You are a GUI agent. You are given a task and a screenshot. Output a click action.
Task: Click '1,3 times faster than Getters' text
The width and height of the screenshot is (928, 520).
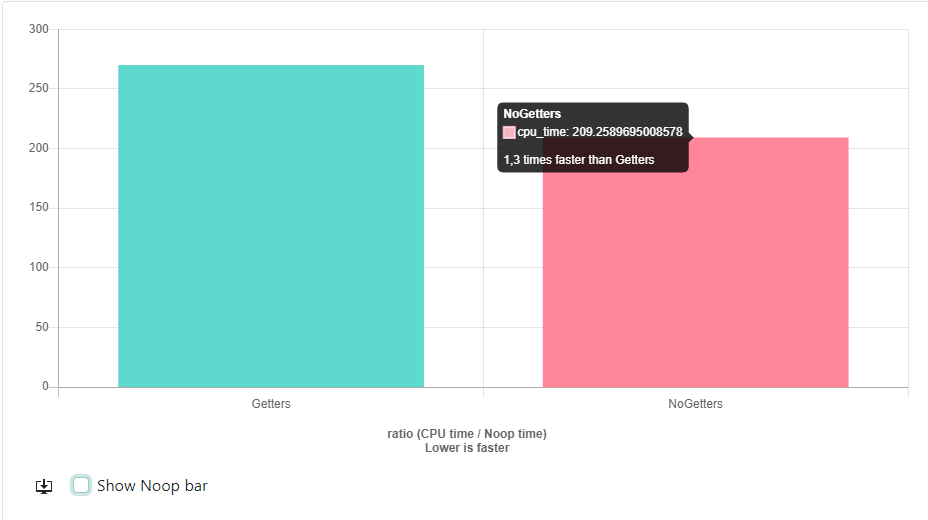[x=579, y=160]
